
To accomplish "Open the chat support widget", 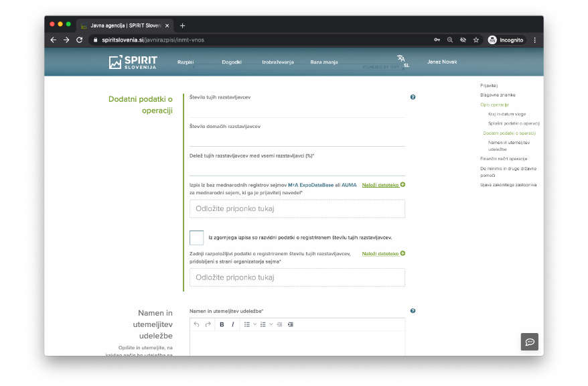I will click(x=529, y=342).
